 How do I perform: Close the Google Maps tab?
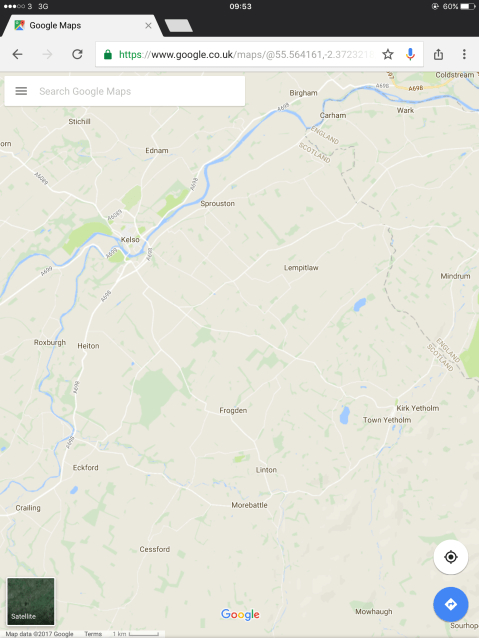[x=149, y=26]
